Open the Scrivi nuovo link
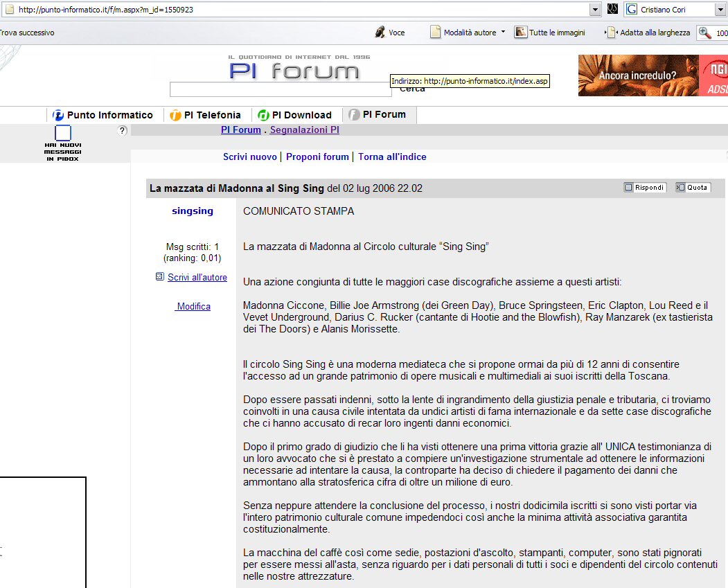 point(249,157)
